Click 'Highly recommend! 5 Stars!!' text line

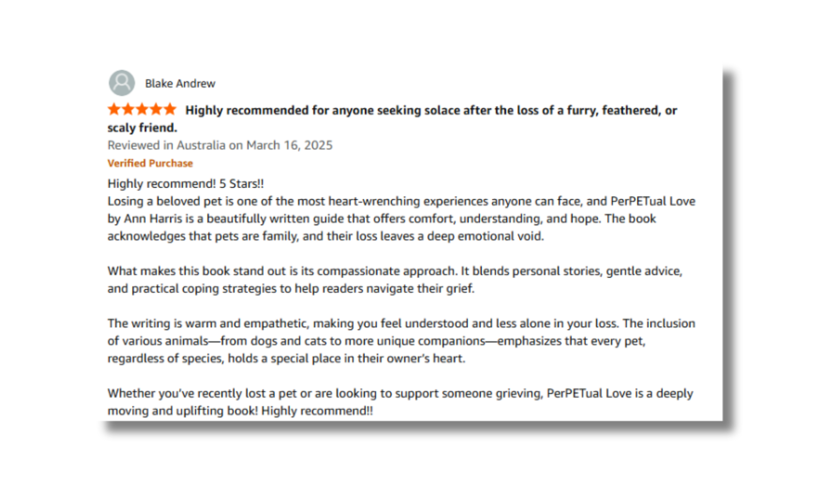click(x=186, y=183)
